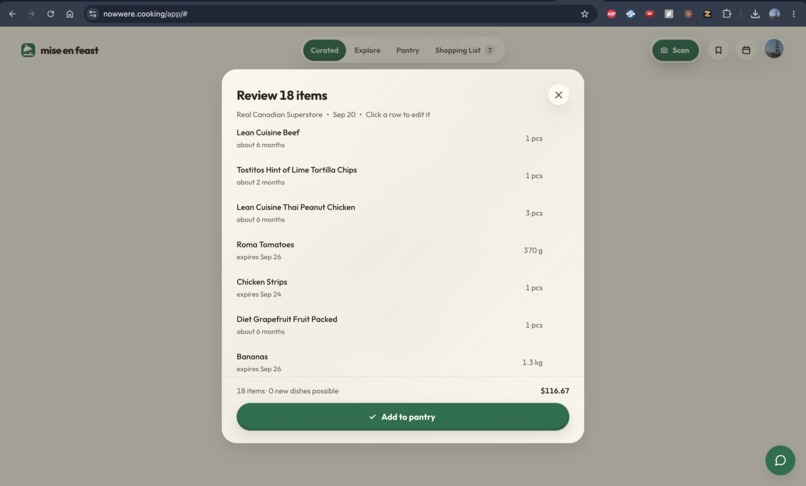Switch to the Explore tab
The width and height of the screenshot is (806, 486).
(367, 50)
